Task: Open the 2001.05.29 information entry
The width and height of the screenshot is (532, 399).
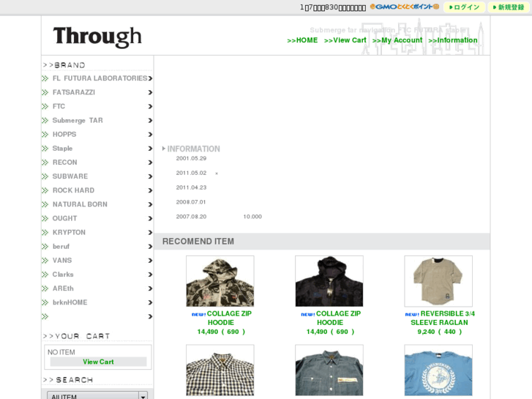Action: point(191,158)
